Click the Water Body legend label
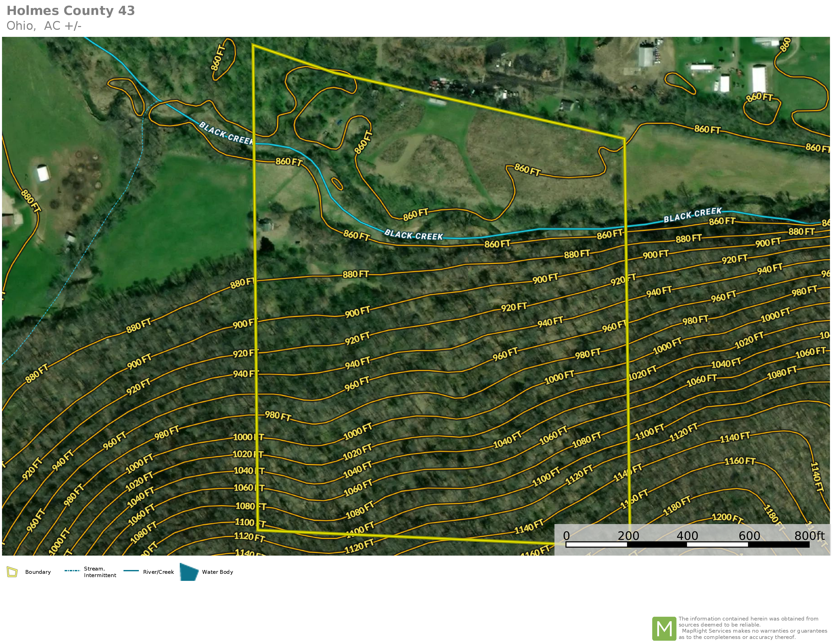This screenshot has height=644, width=833. point(217,572)
